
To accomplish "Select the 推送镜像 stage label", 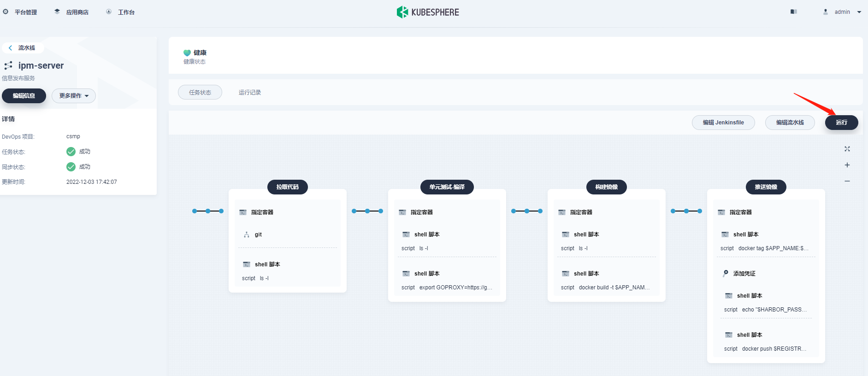I will point(766,187).
